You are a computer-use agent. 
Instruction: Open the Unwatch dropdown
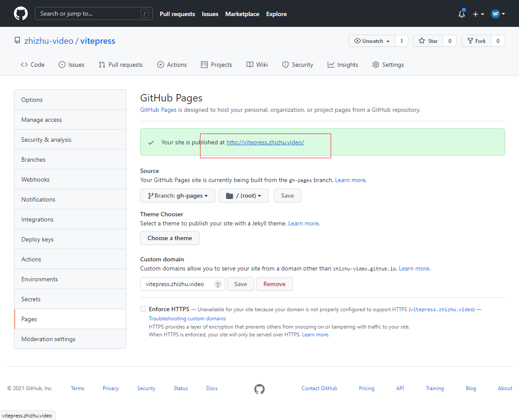(372, 41)
